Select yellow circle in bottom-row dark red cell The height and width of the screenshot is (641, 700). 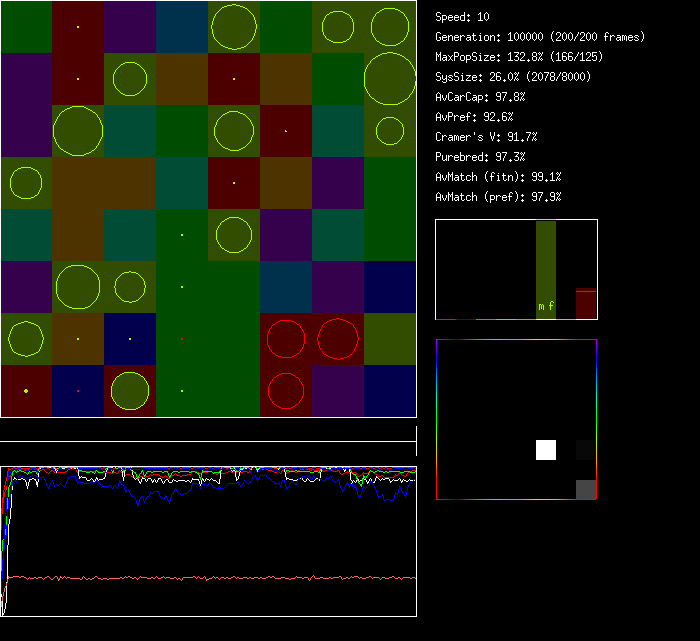pos(130,391)
